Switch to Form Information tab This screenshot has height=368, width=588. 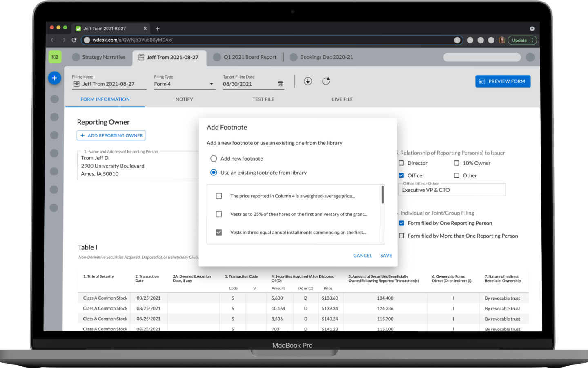105,99
